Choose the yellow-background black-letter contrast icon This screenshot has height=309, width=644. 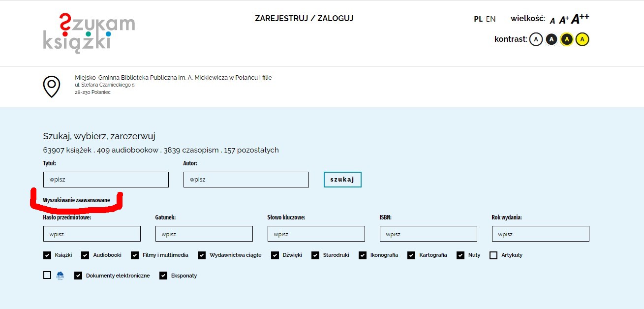583,39
